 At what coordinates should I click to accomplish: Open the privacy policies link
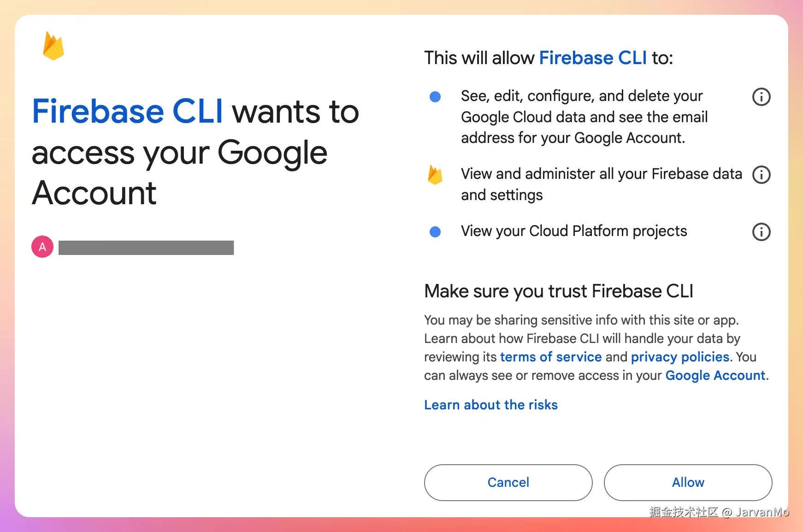[680, 357]
